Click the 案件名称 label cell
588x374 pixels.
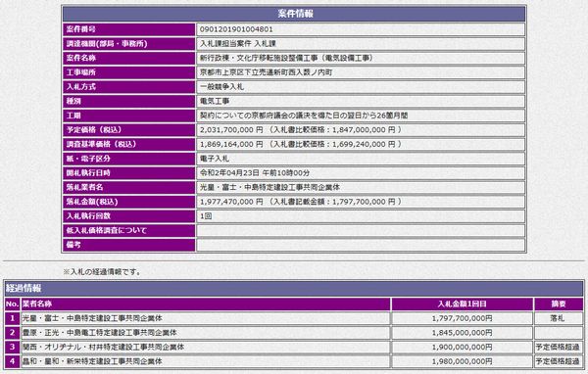coord(129,58)
